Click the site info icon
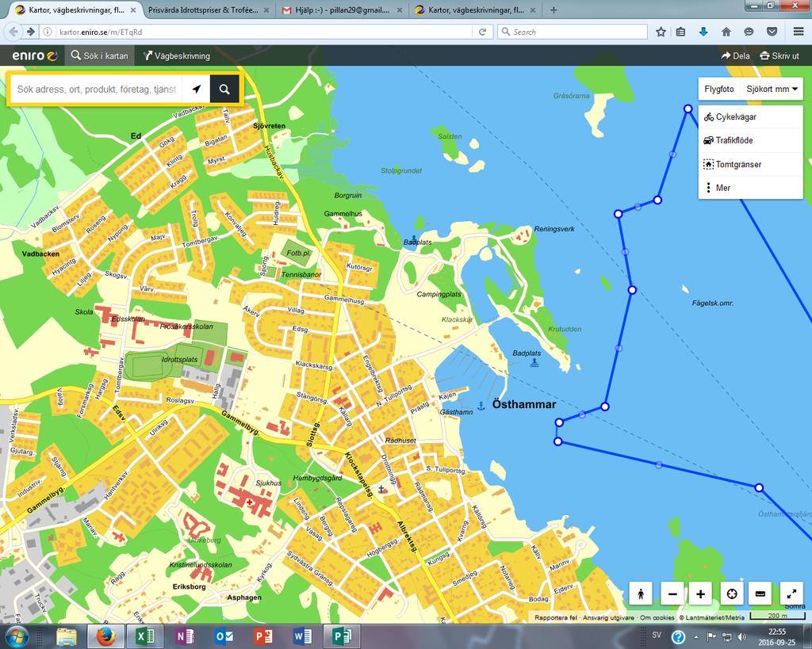 [x=47, y=32]
